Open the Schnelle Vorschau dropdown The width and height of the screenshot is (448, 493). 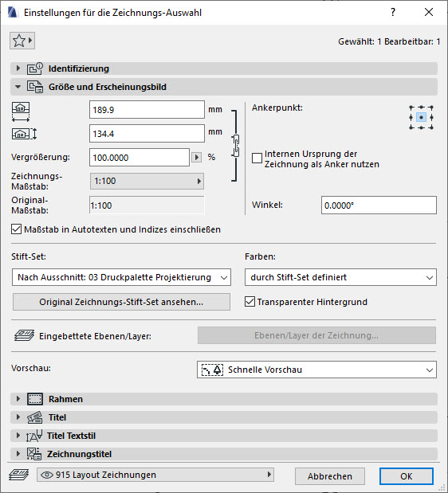tap(316, 370)
